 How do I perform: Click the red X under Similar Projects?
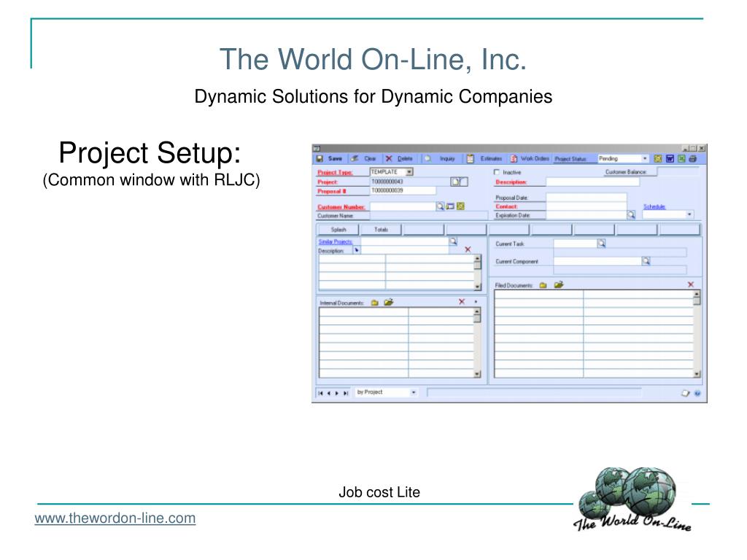click(468, 249)
